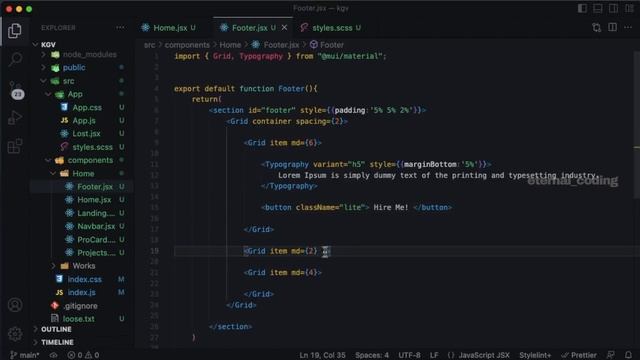Open the Accounts icon in activity bar

click(x=15, y=305)
